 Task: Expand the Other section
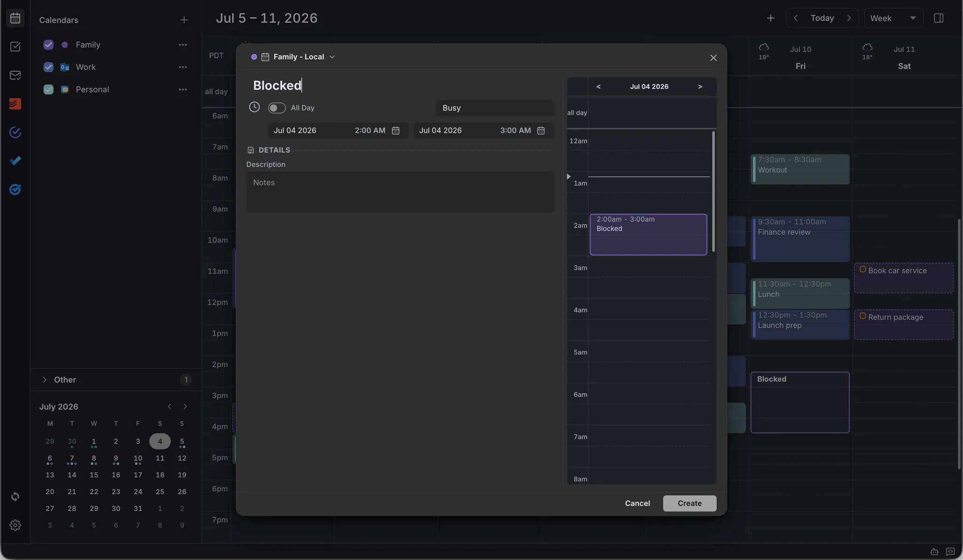click(45, 380)
